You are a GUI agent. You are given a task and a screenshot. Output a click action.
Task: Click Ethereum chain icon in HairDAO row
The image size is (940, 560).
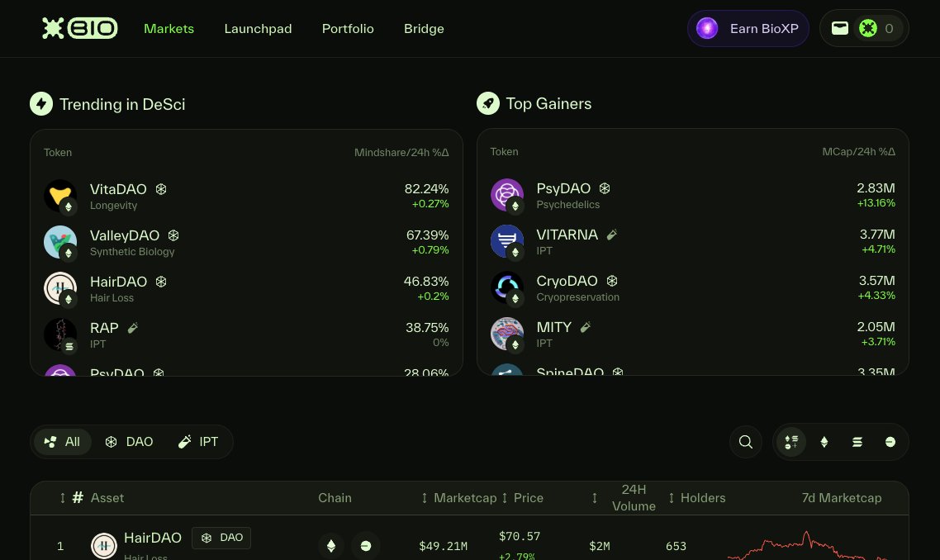(331, 546)
